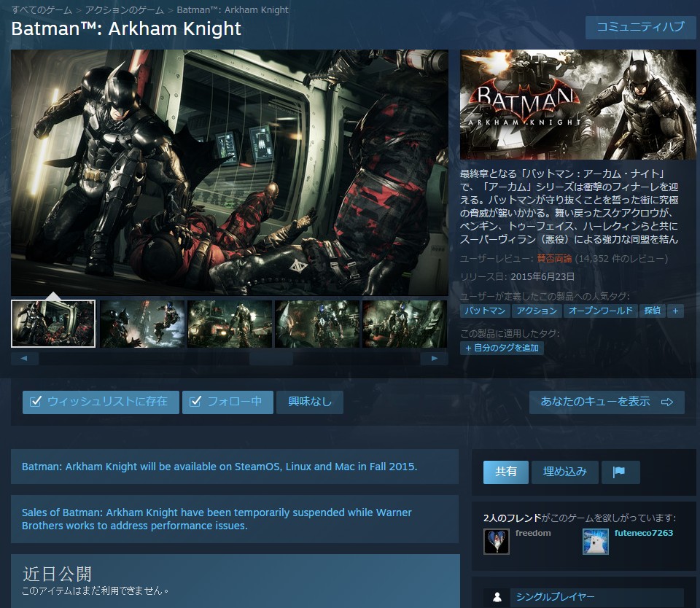Click the 2人のフレンド friends wanting text
The width and height of the screenshot is (700, 608).
tap(580, 518)
